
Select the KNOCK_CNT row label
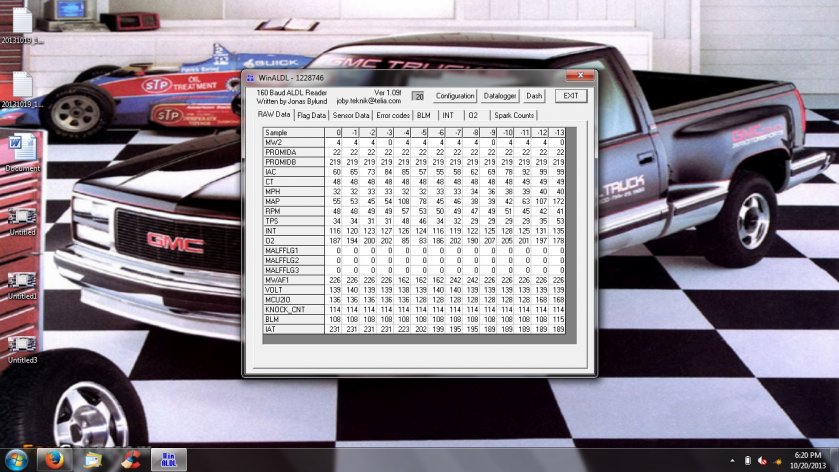coord(293,309)
